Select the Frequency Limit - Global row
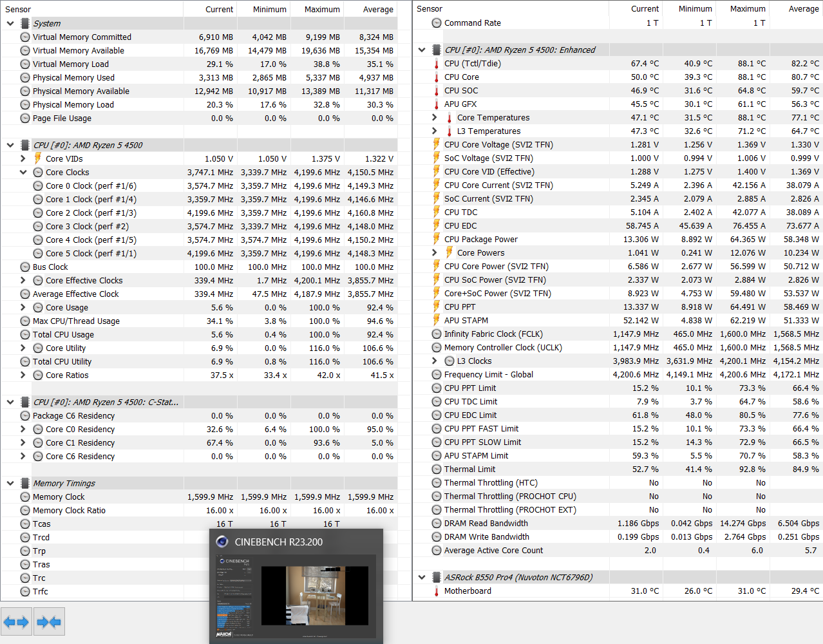Viewport: 823px width, 644px height. pyautogui.click(x=618, y=374)
